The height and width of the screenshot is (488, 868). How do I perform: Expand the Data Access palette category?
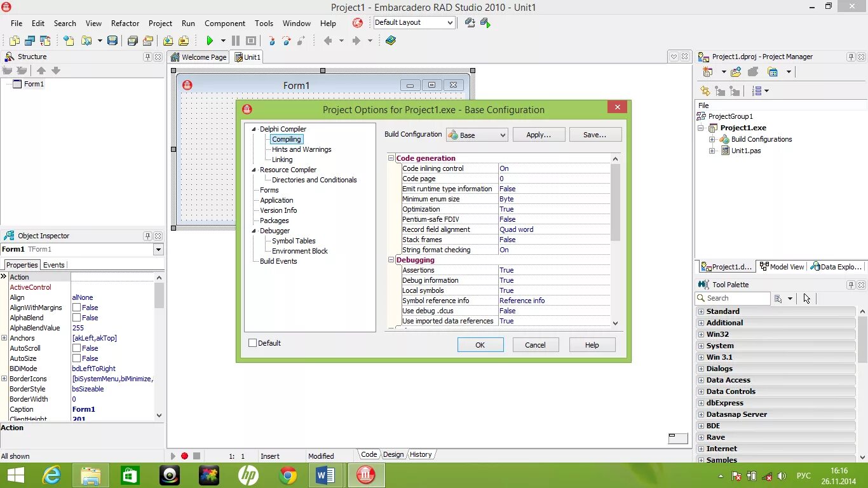(x=702, y=380)
